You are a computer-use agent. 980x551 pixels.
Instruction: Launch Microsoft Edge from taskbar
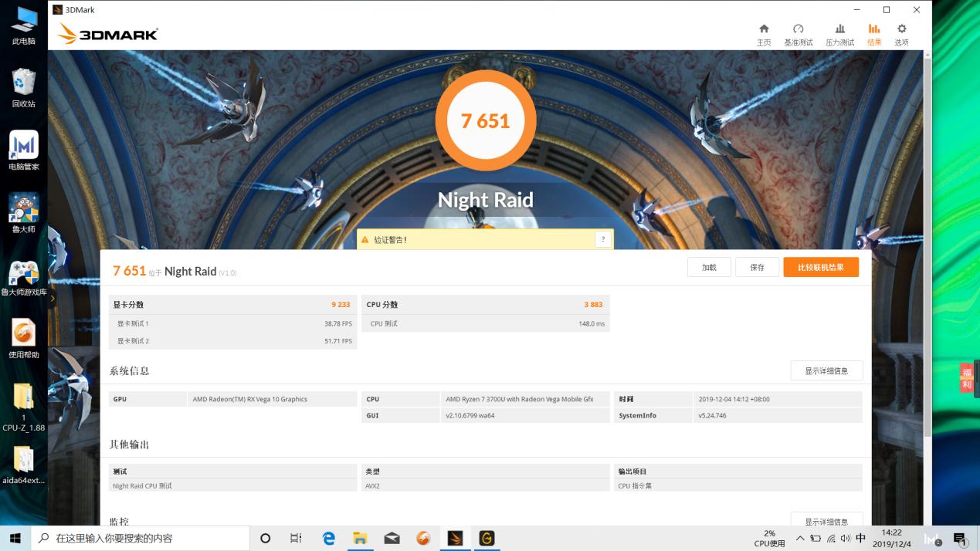[x=328, y=539]
